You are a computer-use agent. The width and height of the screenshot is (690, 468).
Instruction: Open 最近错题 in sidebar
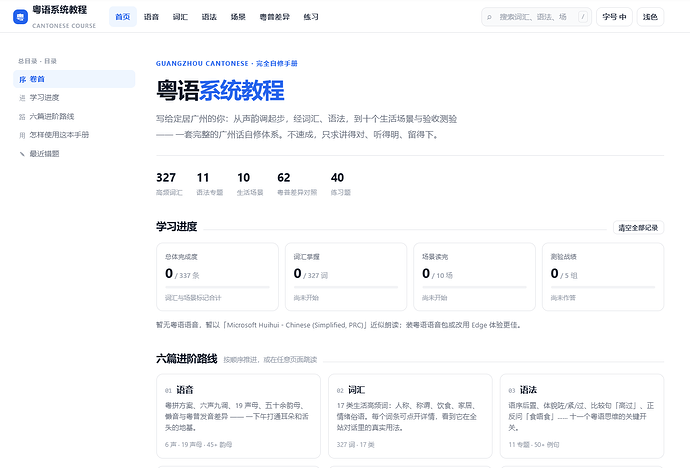point(74,154)
